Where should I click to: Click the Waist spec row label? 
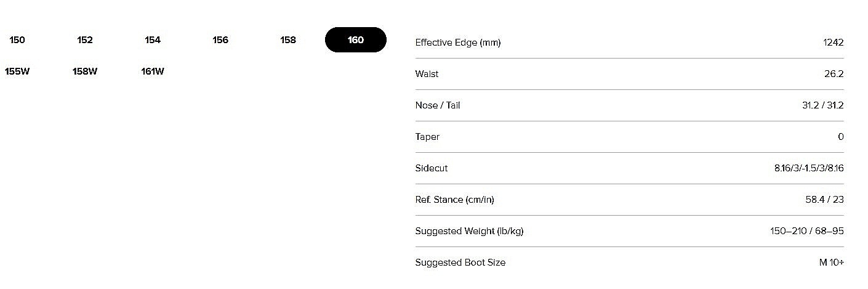pyautogui.click(x=427, y=74)
